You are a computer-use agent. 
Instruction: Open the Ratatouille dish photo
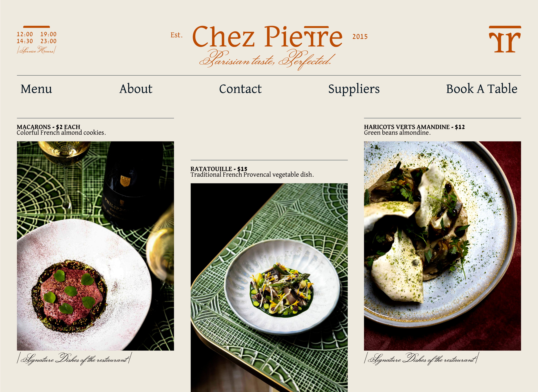[x=269, y=288]
